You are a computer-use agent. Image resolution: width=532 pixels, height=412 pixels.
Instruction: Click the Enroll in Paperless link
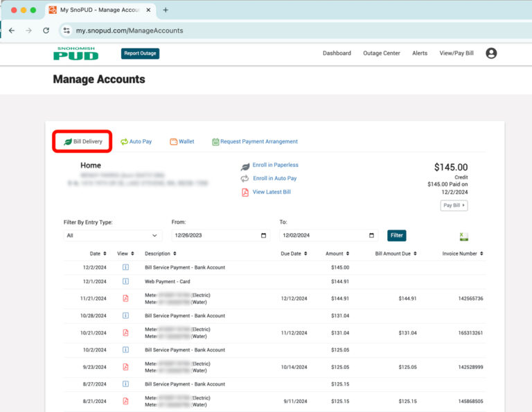(x=275, y=165)
